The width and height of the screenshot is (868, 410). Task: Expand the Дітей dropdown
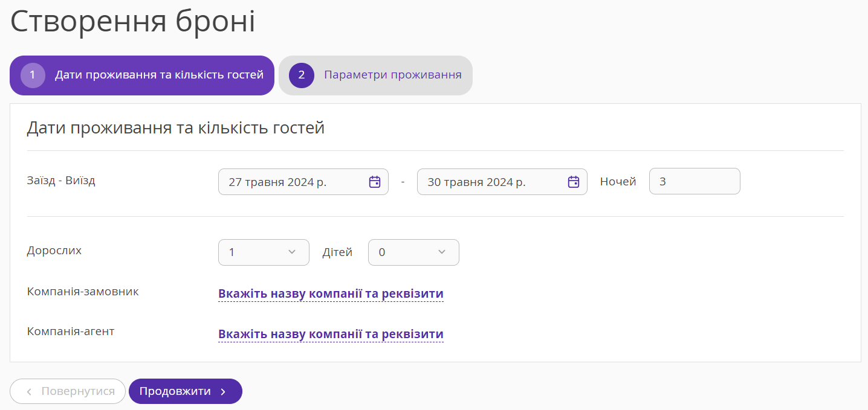click(x=413, y=252)
